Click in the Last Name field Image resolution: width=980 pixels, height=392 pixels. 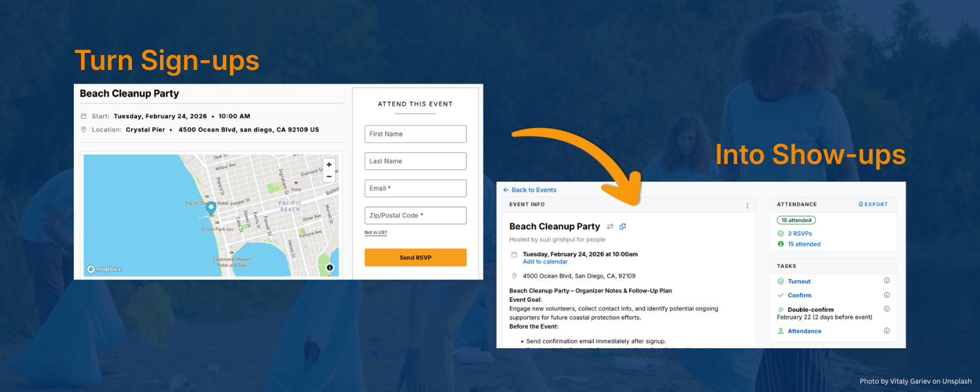[416, 161]
